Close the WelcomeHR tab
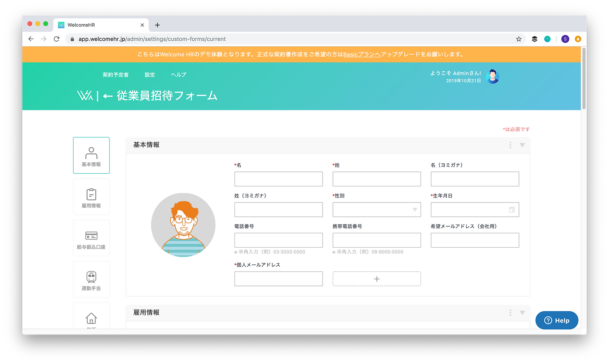This screenshot has height=364, width=609. pos(142,25)
